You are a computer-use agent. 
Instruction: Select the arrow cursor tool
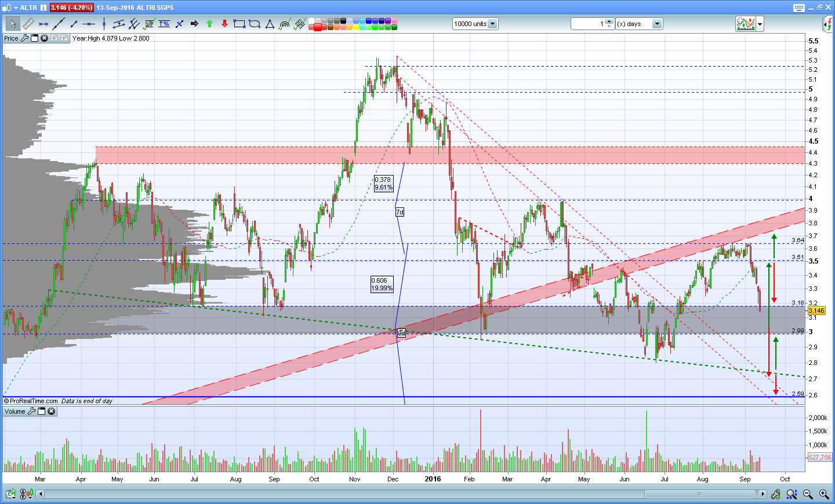pyautogui.click(x=13, y=24)
